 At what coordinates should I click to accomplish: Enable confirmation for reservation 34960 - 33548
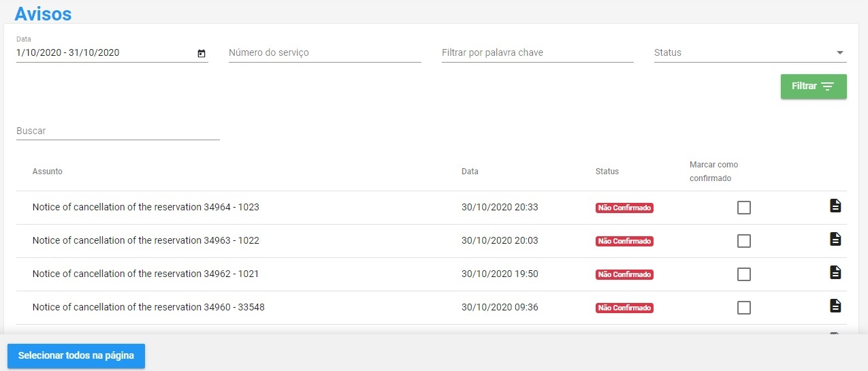tap(744, 308)
